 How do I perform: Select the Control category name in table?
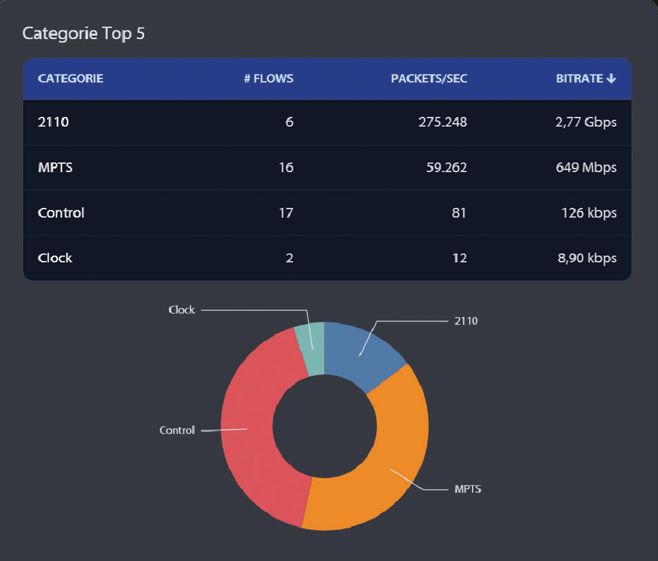pyautogui.click(x=61, y=213)
